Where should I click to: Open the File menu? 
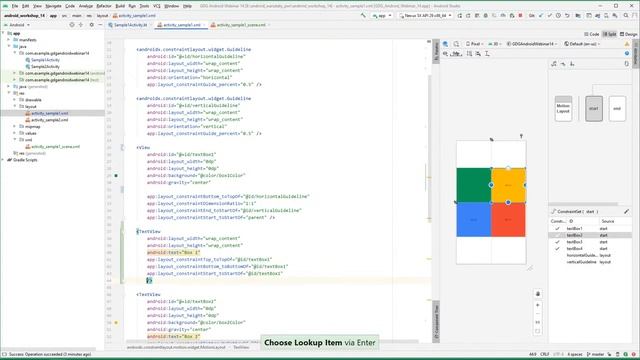(15, 6)
